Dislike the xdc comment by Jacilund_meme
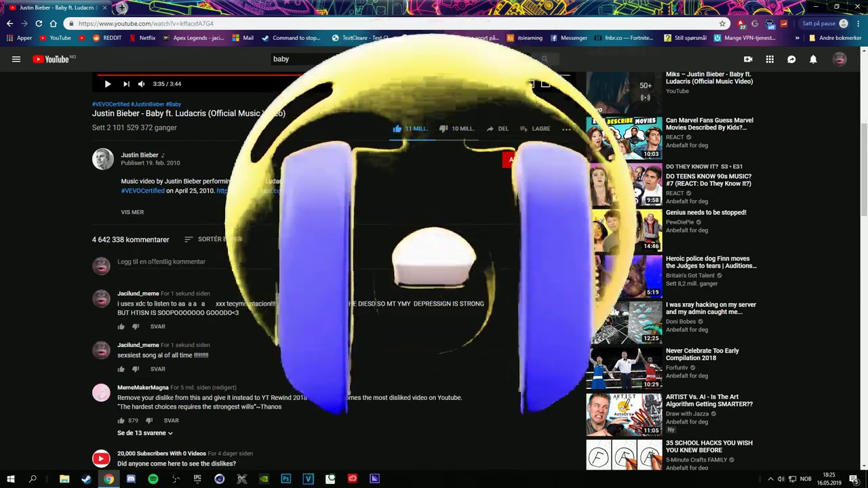Screen dimensions: 868x488 point(136,327)
